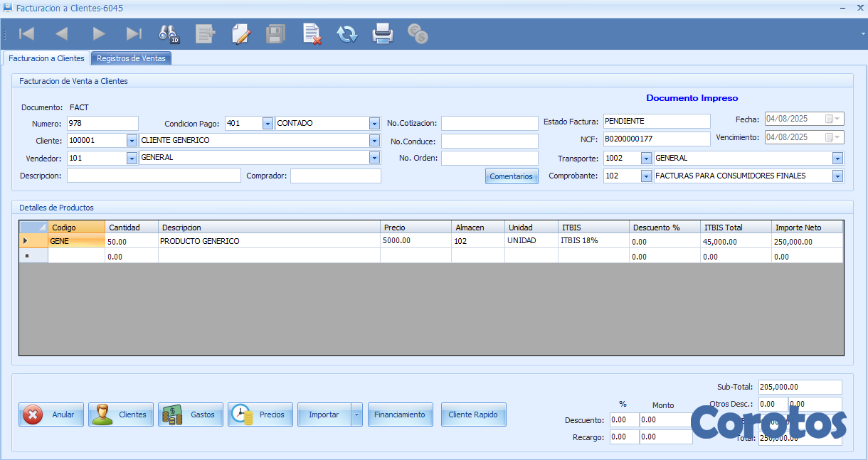Click the previous record arrow
The image size is (868, 460).
pyautogui.click(x=62, y=34)
